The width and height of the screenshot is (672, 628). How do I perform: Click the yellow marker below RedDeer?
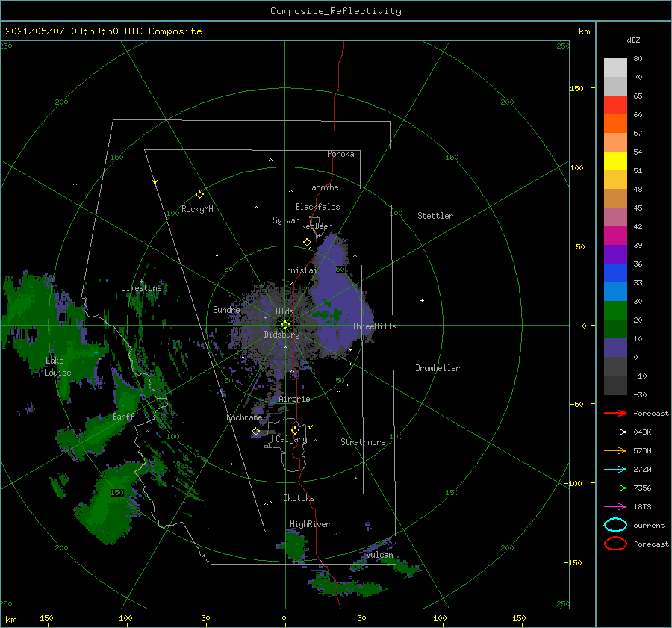(307, 243)
